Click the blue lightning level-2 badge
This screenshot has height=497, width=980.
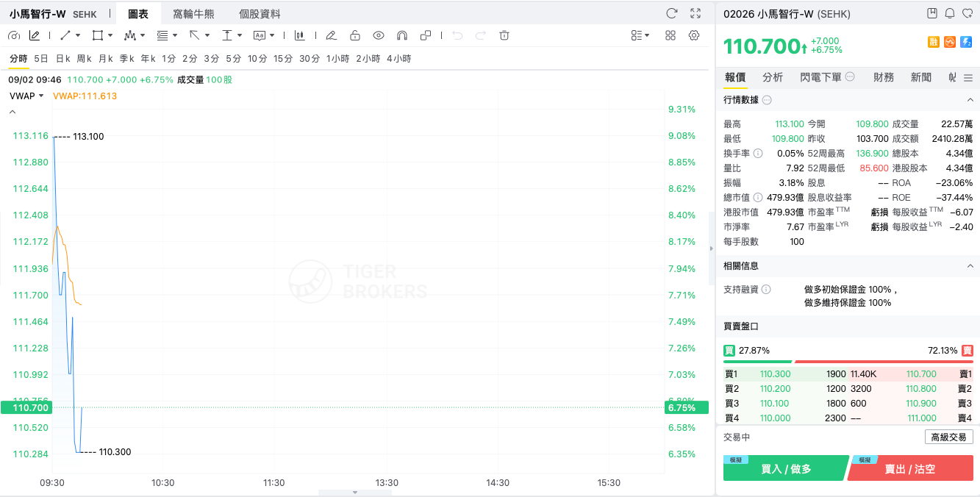(x=967, y=42)
